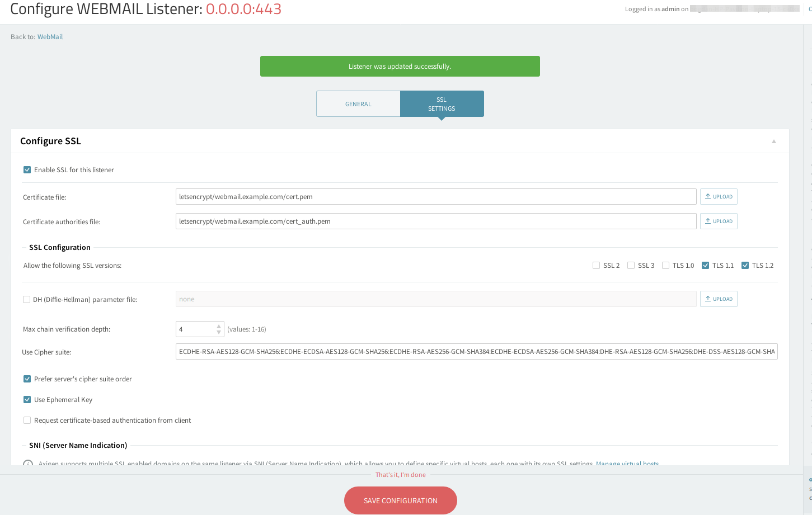Open the Manage virtual hosts link

627,464
